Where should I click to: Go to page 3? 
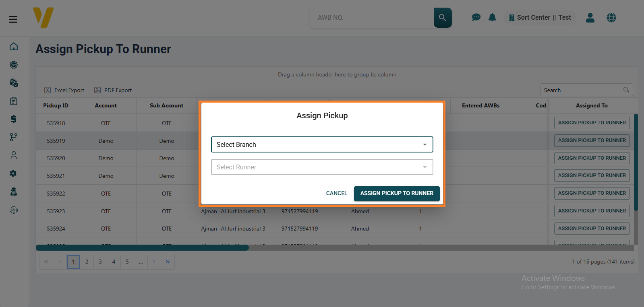(x=100, y=262)
